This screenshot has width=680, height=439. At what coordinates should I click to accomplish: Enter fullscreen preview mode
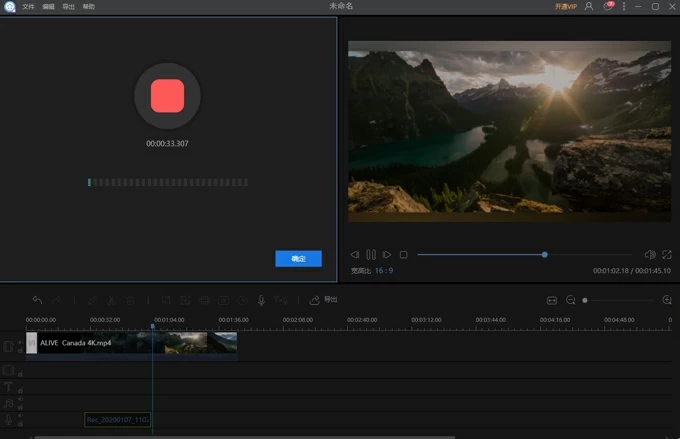pos(667,255)
